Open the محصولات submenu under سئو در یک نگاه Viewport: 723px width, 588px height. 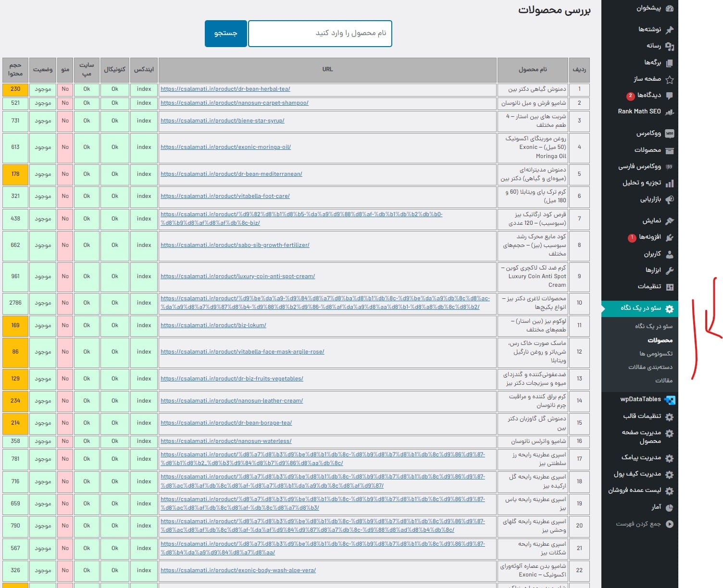click(x=660, y=340)
